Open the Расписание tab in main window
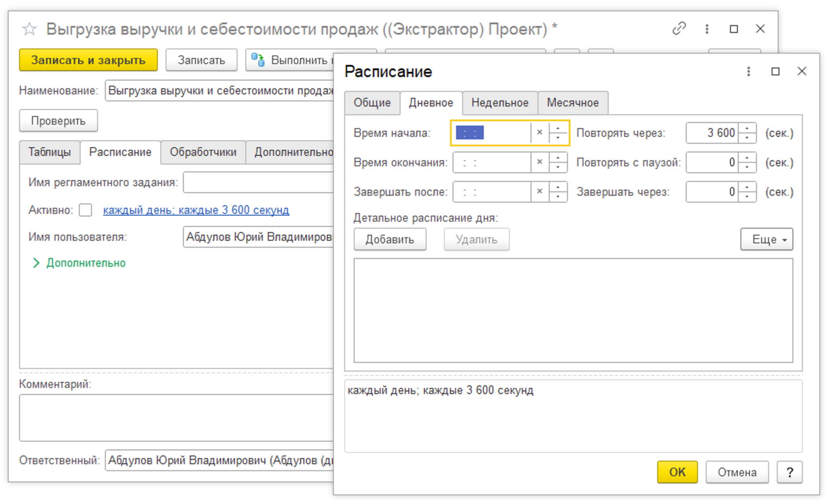The width and height of the screenshot is (828, 504). coord(120,152)
